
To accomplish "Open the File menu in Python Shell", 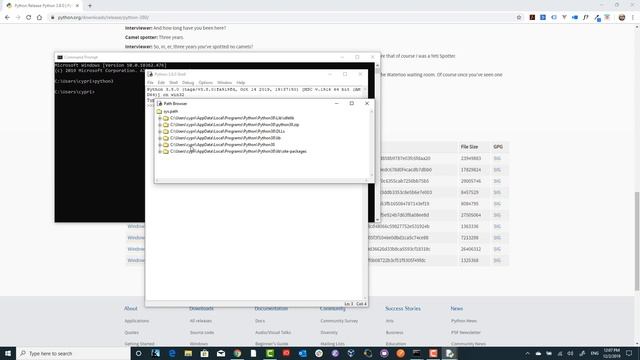I will [150, 82].
